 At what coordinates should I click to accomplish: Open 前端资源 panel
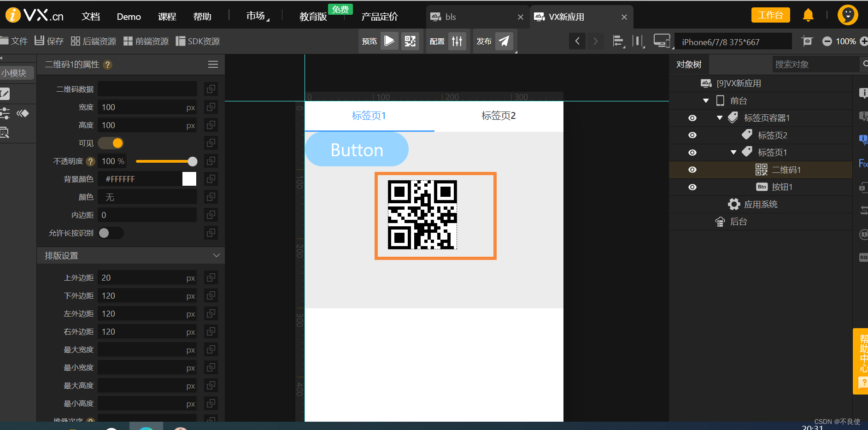click(146, 41)
